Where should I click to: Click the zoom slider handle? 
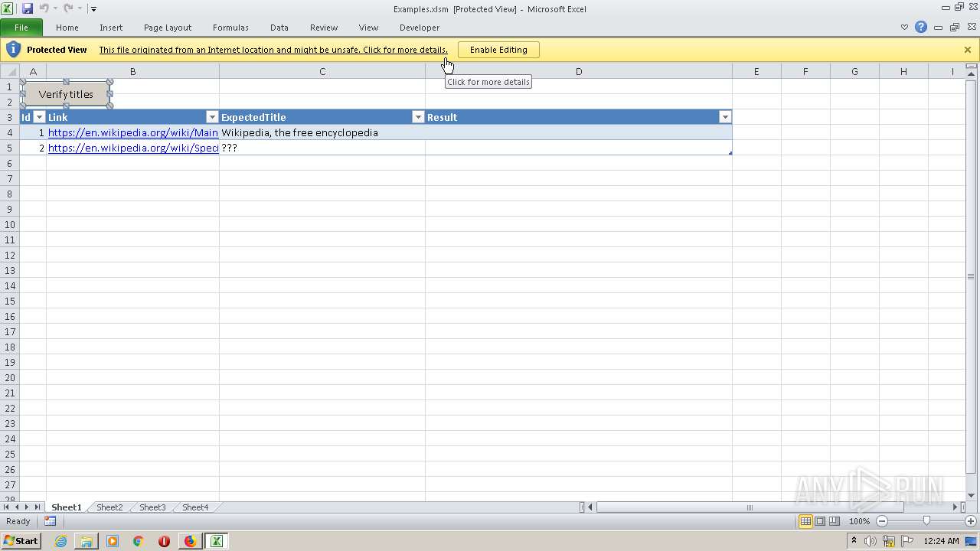[x=926, y=521]
